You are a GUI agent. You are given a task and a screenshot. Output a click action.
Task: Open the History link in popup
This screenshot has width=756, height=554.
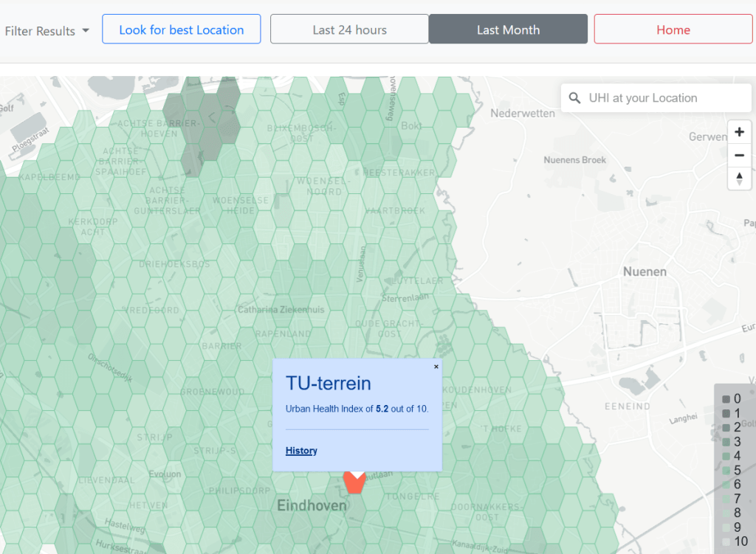click(301, 451)
